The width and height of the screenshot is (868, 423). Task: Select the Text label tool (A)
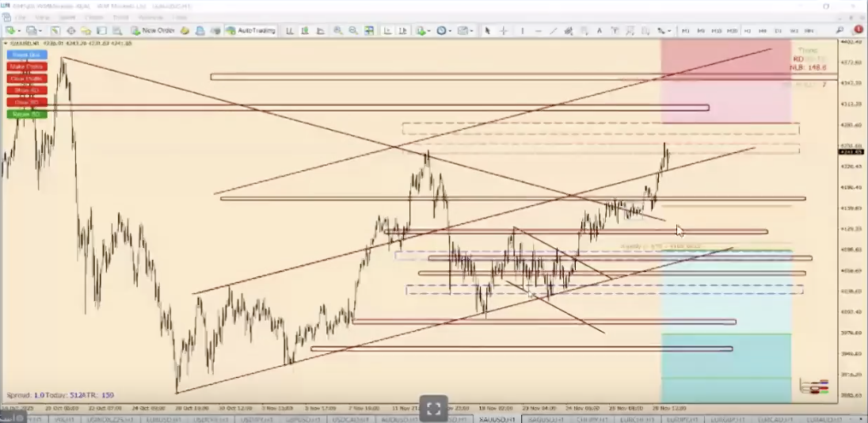click(x=599, y=31)
